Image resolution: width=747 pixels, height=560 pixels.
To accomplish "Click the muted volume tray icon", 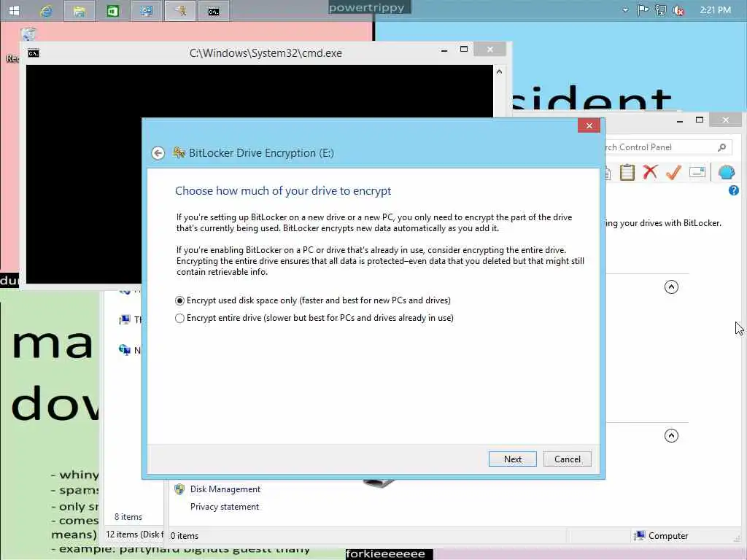I will (x=678, y=10).
